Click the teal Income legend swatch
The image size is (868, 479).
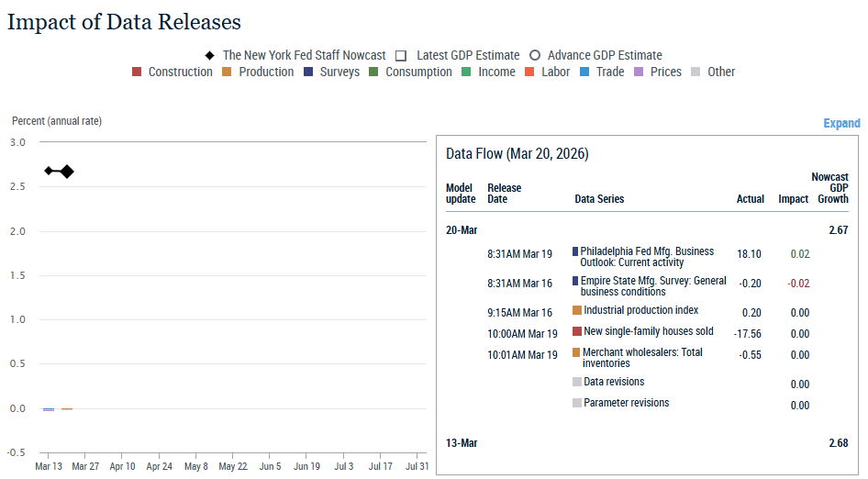click(466, 72)
